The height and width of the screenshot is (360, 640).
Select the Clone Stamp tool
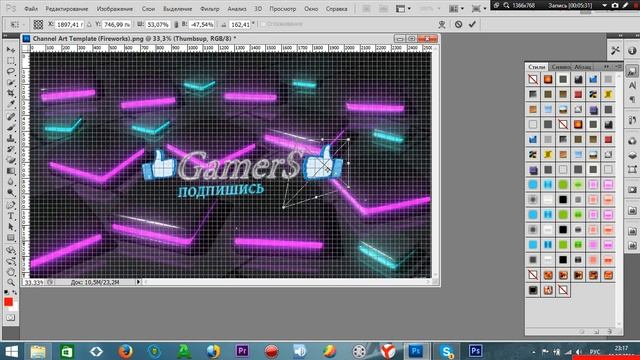point(11,139)
